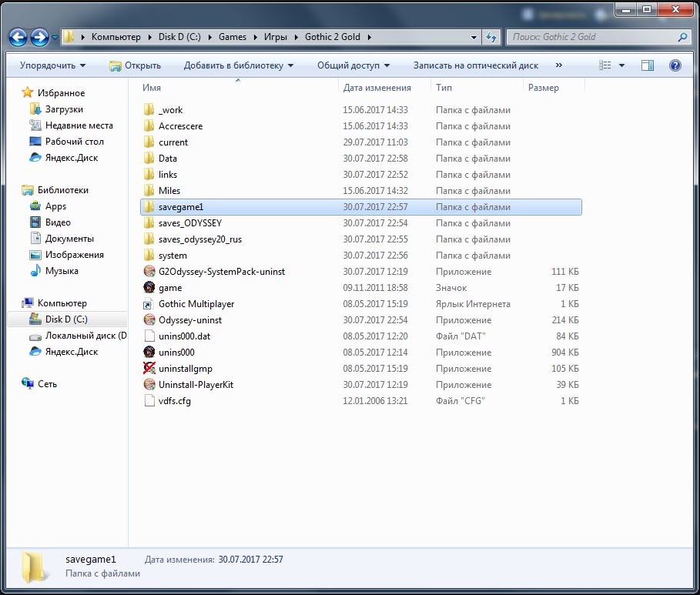Viewport: 700px width, 595px height.
Task: Open the view options dropdown arrow
Action: click(x=621, y=65)
